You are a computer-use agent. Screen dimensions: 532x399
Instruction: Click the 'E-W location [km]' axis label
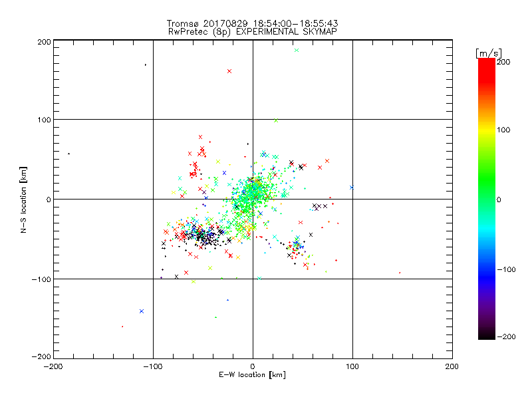click(x=252, y=374)
